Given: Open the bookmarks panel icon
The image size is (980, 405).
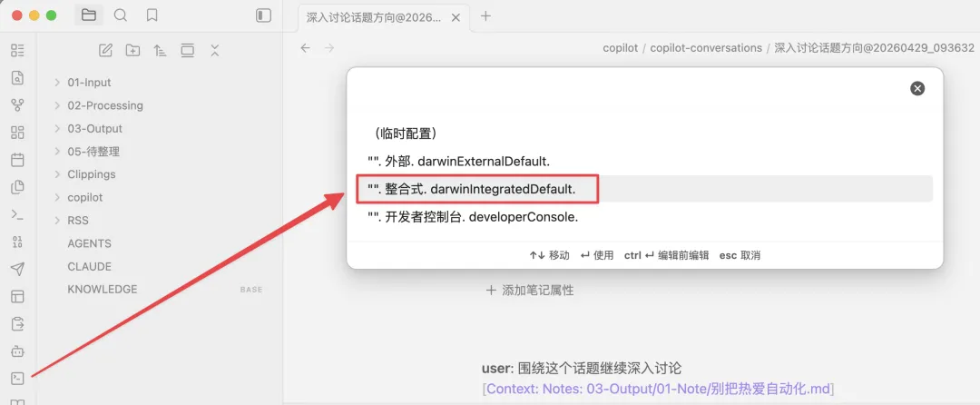Looking at the screenshot, I should [152, 15].
